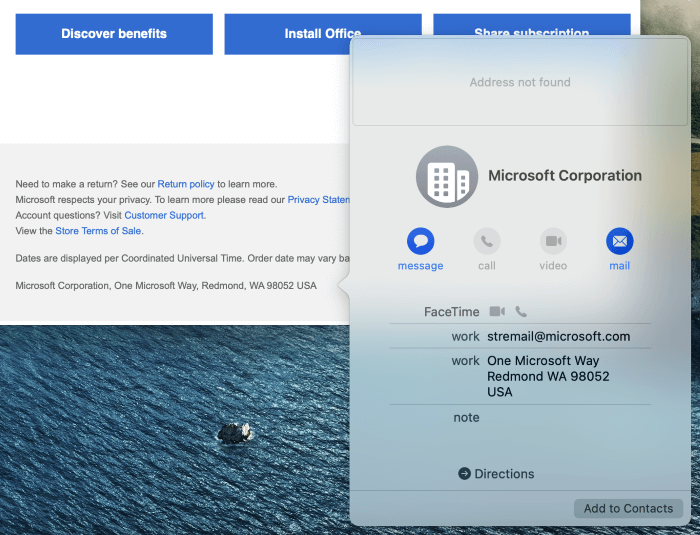
Task: Open the Privacy Statement link
Action: pos(318,200)
